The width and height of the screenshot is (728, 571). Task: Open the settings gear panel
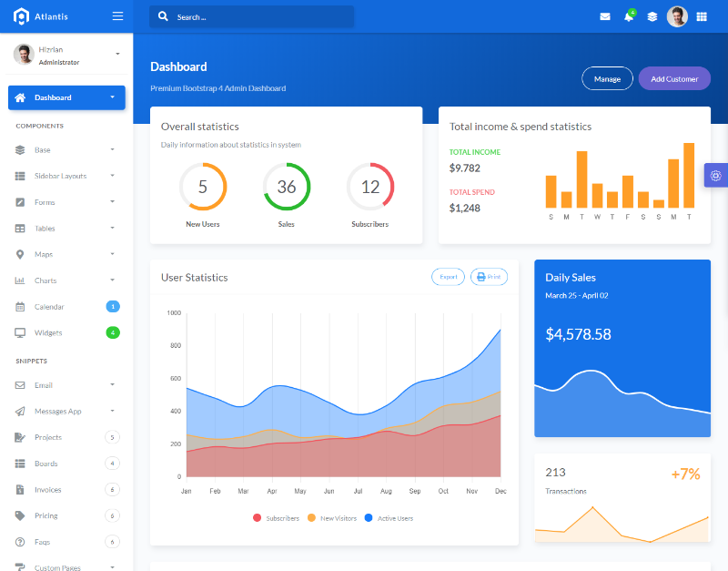[716, 176]
